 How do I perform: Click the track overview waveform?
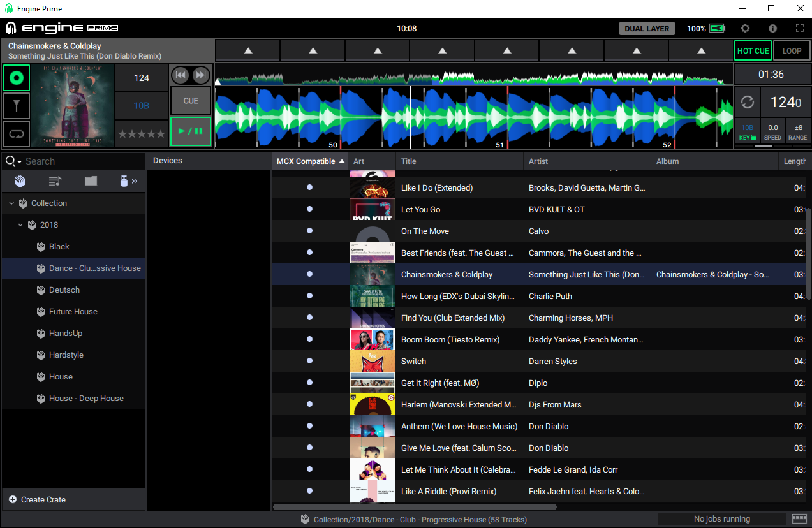point(474,75)
